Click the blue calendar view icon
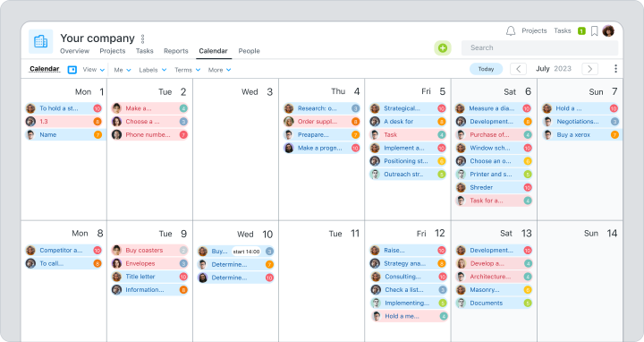This screenshot has height=342, width=644. [x=72, y=70]
